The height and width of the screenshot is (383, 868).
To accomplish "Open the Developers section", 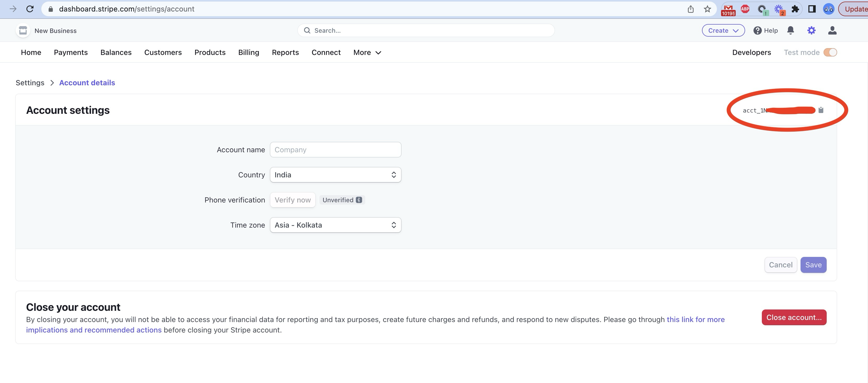I will (x=751, y=52).
